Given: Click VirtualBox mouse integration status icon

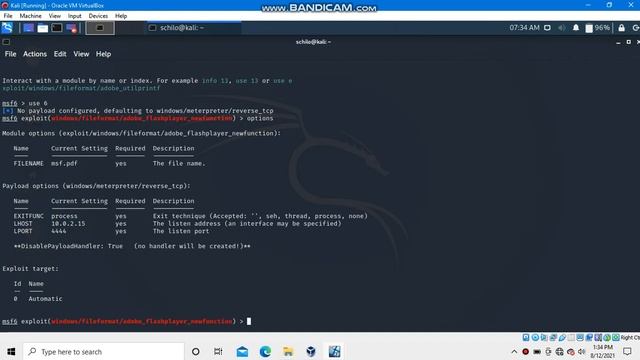Looking at the screenshot, I should [x=607, y=338].
